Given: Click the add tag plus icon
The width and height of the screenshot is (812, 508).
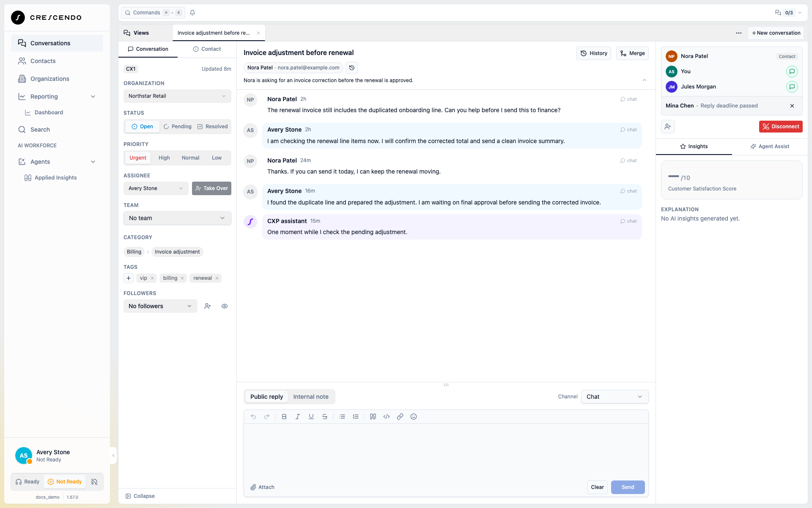Looking at the screenshot, I should 129,278.
